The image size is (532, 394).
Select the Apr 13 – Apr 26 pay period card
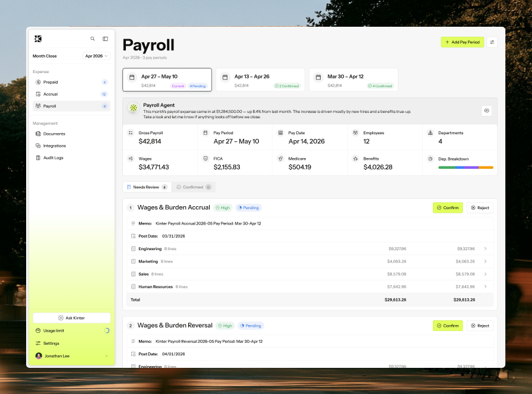coord(260,80)
